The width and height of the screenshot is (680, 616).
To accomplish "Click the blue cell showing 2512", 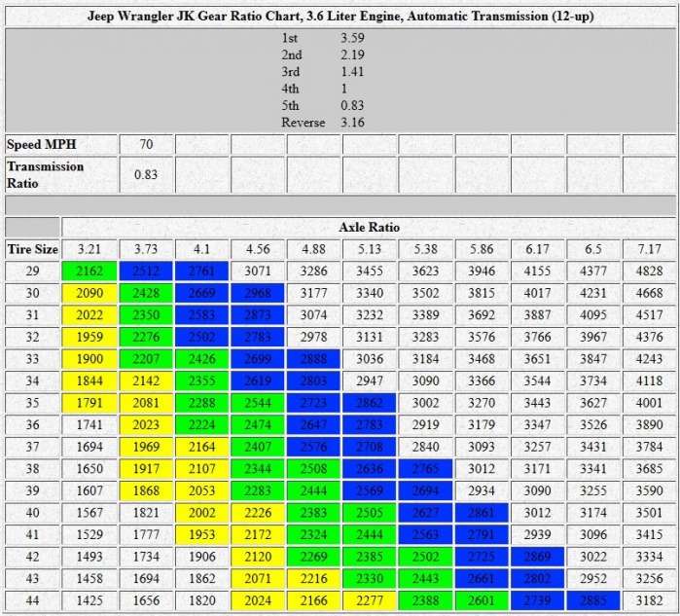I will 146,272.
